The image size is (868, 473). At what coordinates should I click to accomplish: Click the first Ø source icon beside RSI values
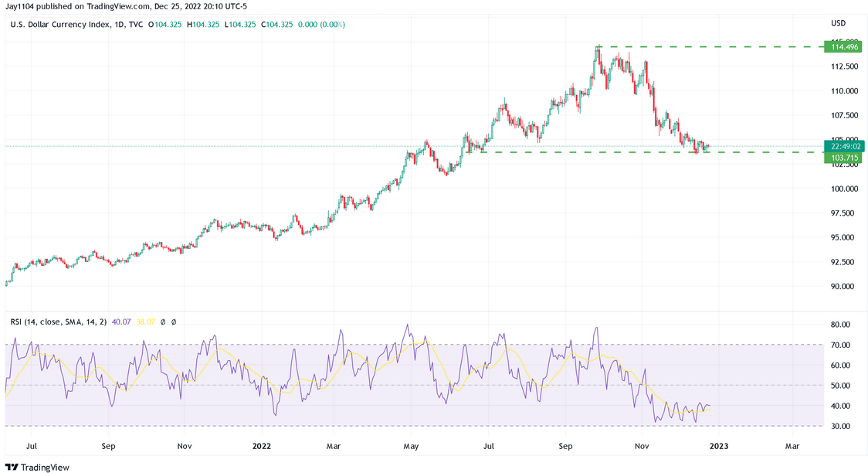coord(164,322)
